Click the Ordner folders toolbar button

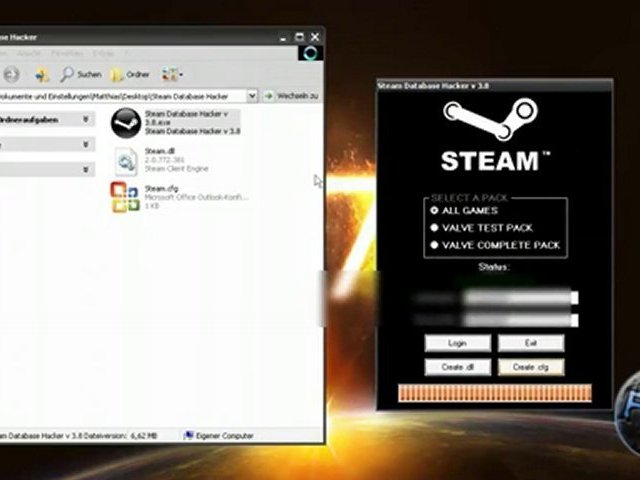pyautogui.click(x=130, y=75)
